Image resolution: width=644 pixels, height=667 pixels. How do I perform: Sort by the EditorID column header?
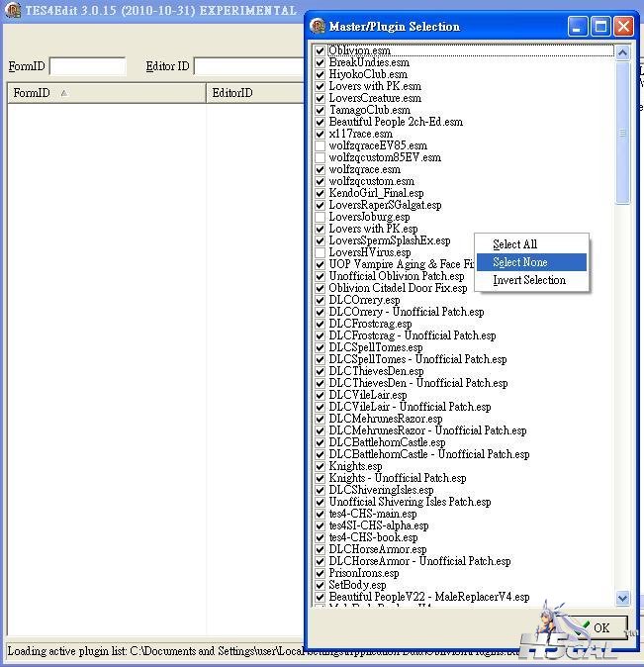[x=252, y=93]
